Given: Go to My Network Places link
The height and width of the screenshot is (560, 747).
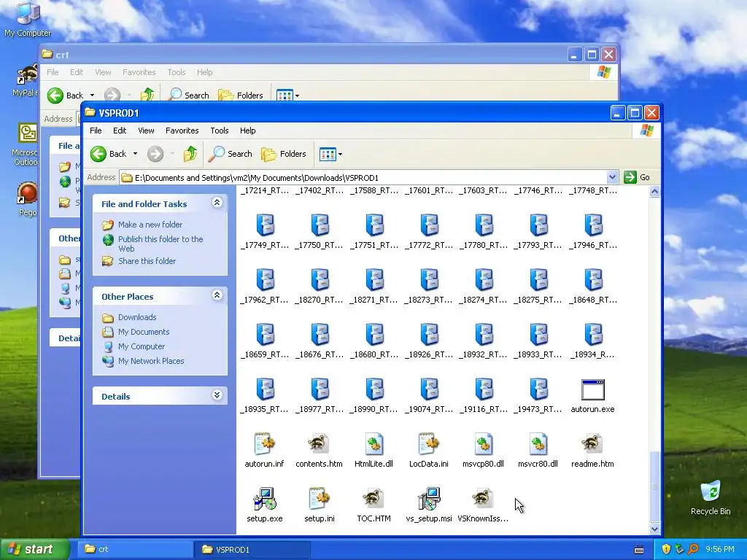Looking at the screenshot, I should pyautogui.click(x=151, y=361).
